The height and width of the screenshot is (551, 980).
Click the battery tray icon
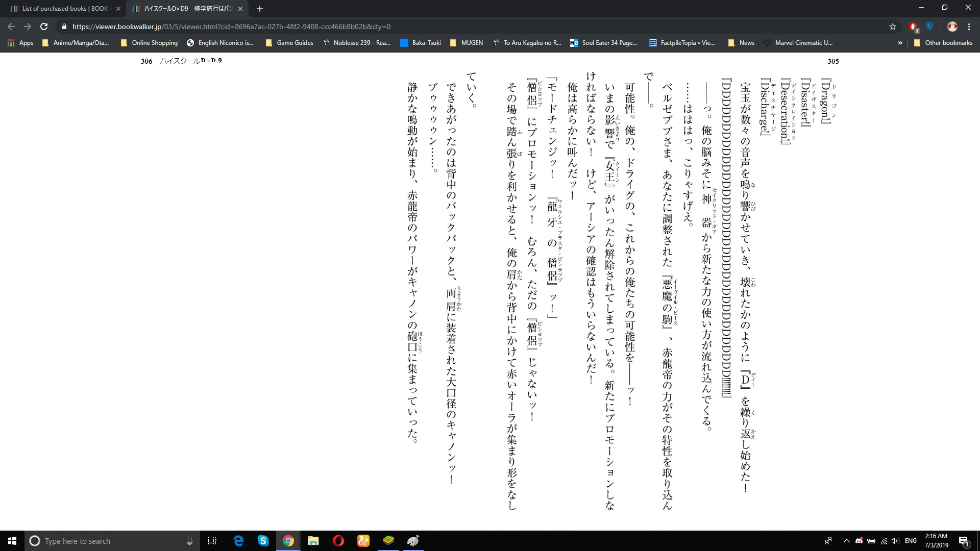click(871, 541)
